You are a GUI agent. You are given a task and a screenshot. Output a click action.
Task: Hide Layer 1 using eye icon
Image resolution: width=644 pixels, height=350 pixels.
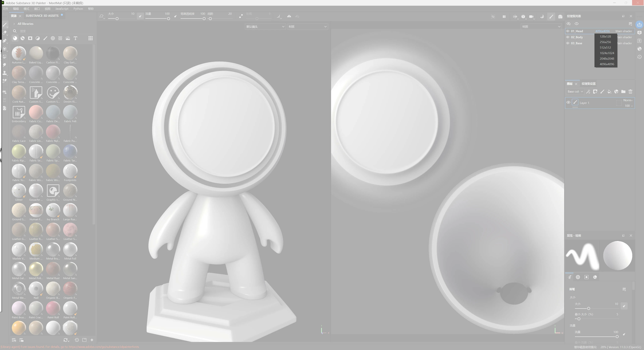click(568, 102)
